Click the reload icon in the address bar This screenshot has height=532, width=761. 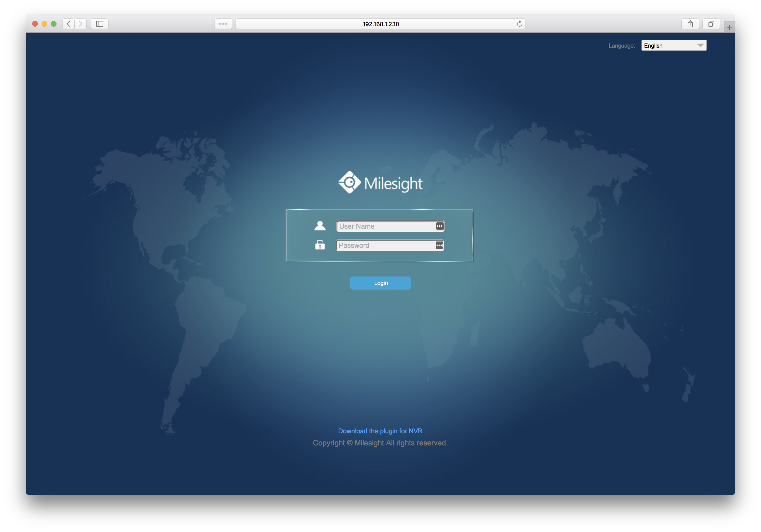point(519,24)
